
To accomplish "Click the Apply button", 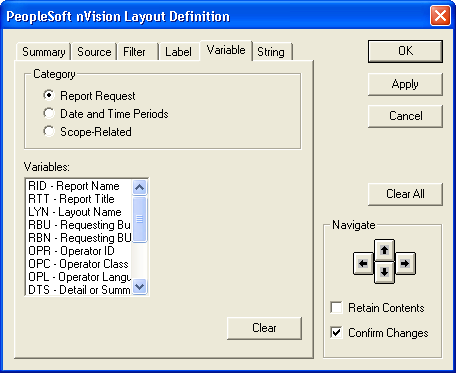I will pos(405,84).
